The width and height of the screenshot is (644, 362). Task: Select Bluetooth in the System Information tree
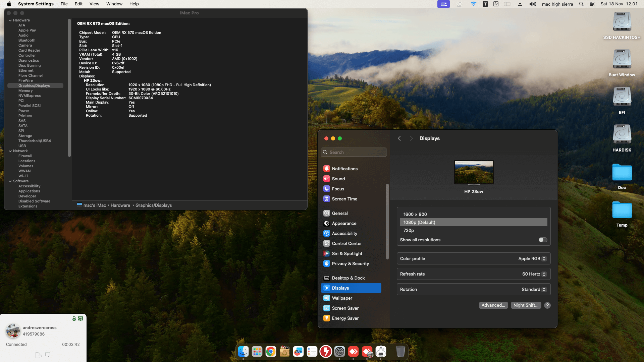(27, 40)
